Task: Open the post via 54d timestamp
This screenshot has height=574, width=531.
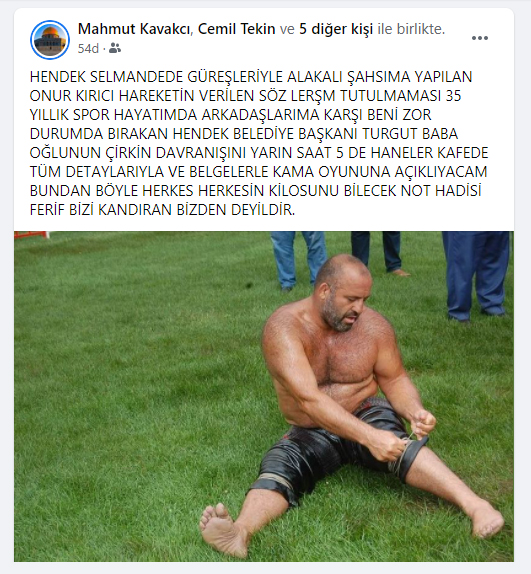Action: coord(88,48)
